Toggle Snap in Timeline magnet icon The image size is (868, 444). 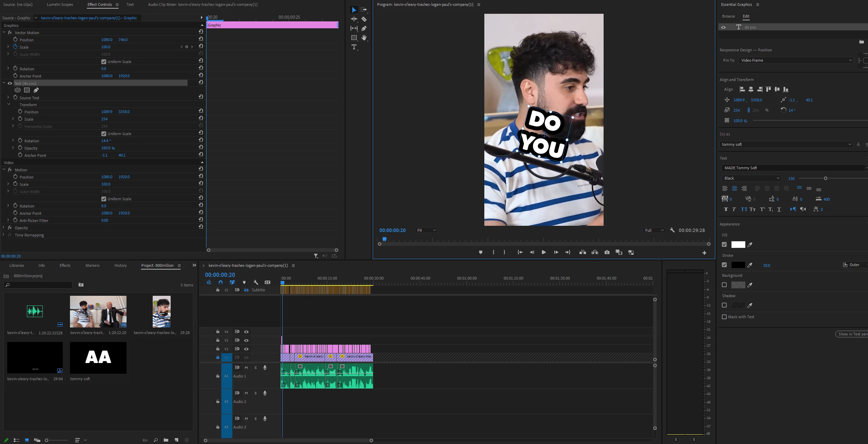pos(221,282)
